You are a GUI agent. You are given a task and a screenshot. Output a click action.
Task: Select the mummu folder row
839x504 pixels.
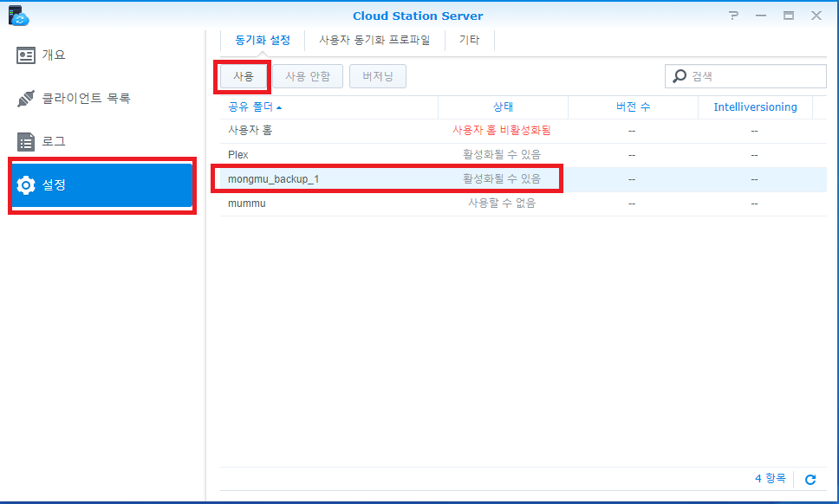pos(524,204)
